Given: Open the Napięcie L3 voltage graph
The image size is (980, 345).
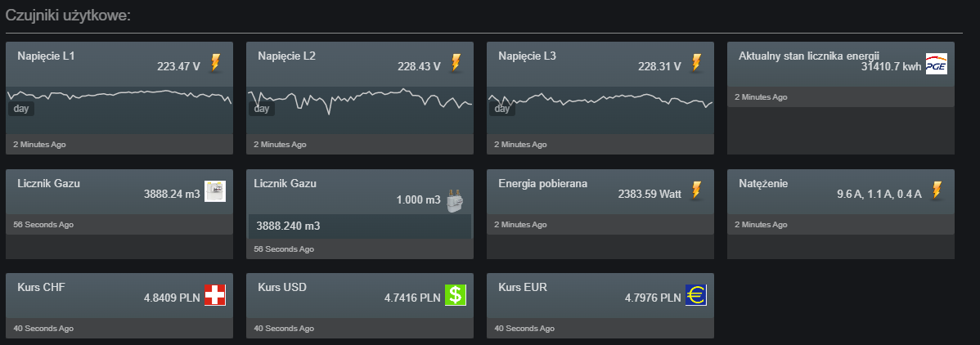Looking at the screenshot, I should [x=600, y=110].
